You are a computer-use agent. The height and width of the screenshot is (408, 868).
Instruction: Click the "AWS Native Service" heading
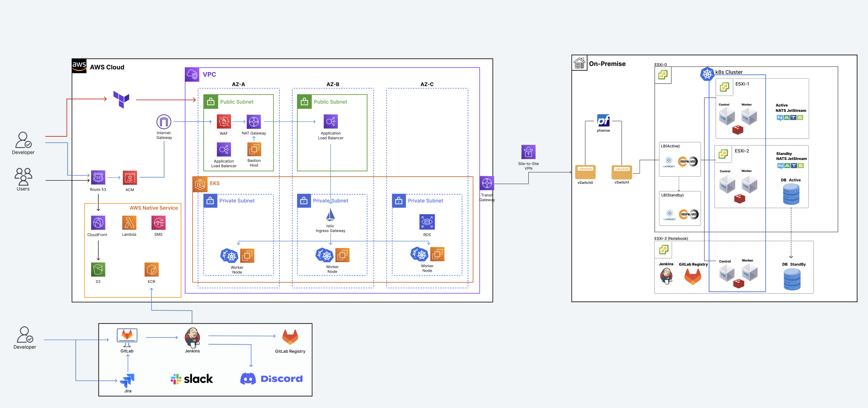(x=153, y=208)
